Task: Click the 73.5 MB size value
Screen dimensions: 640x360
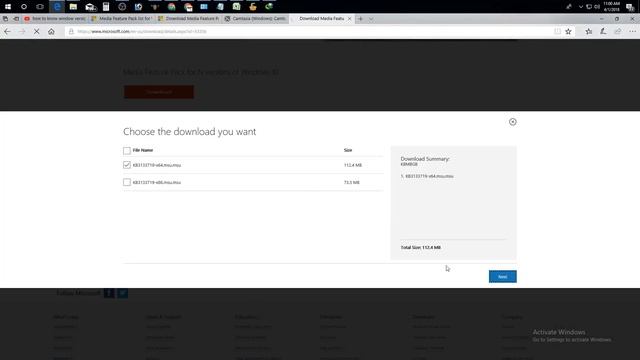Action: click(x=351, y=182)
